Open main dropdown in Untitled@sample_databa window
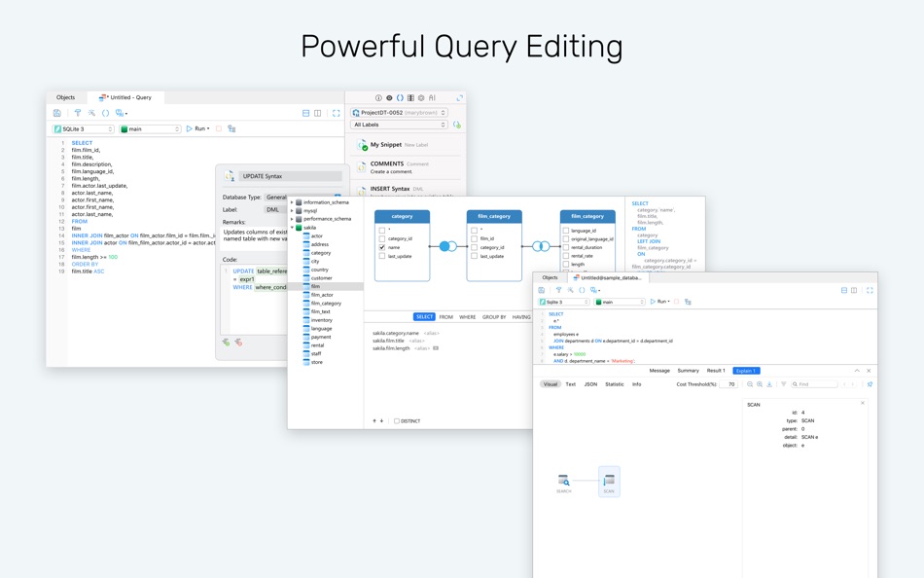 [x=620, y=302]
